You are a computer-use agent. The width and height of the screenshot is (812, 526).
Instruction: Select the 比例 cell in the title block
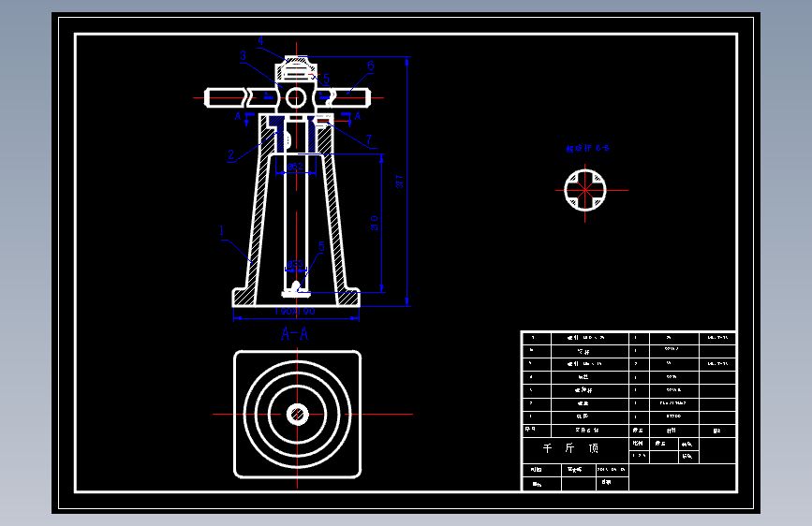click(639, 444)
